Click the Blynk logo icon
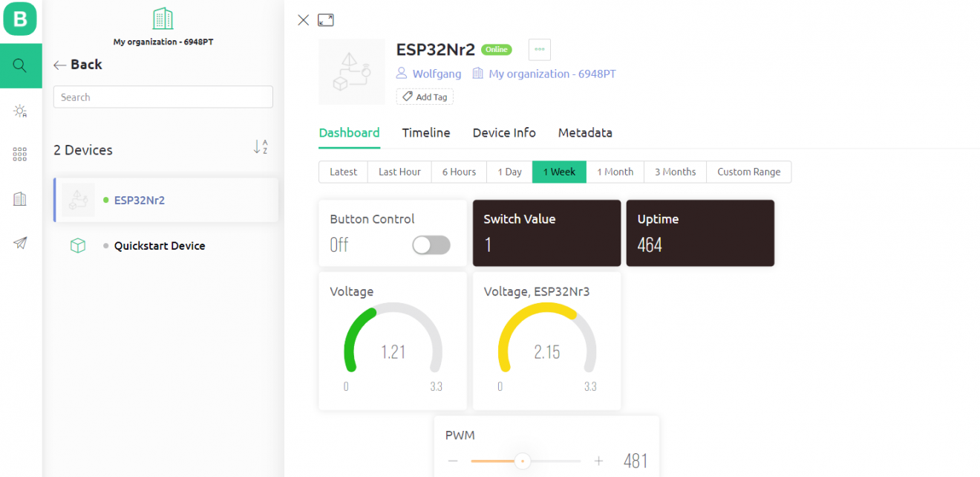Image resolution: width=980 pixels, height=477 pixels. click(20, 19)
